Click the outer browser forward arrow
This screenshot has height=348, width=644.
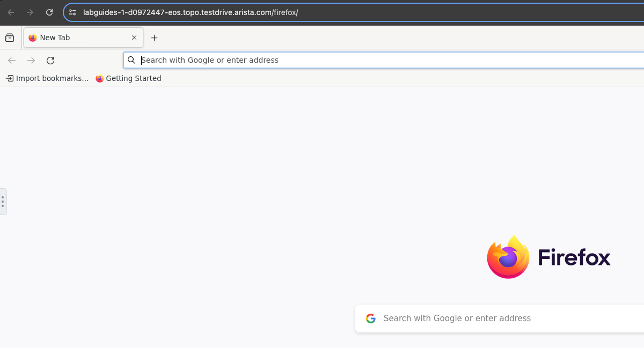tap(30, 12)
